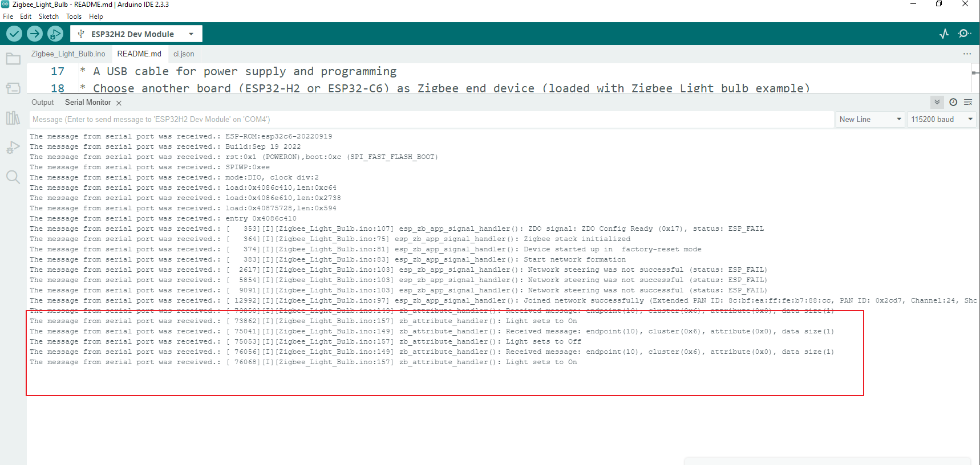The height and width of the screenshot is (465, 980).
Task: Select the Serial Monitor panel tab
Action: click(88, 103)
